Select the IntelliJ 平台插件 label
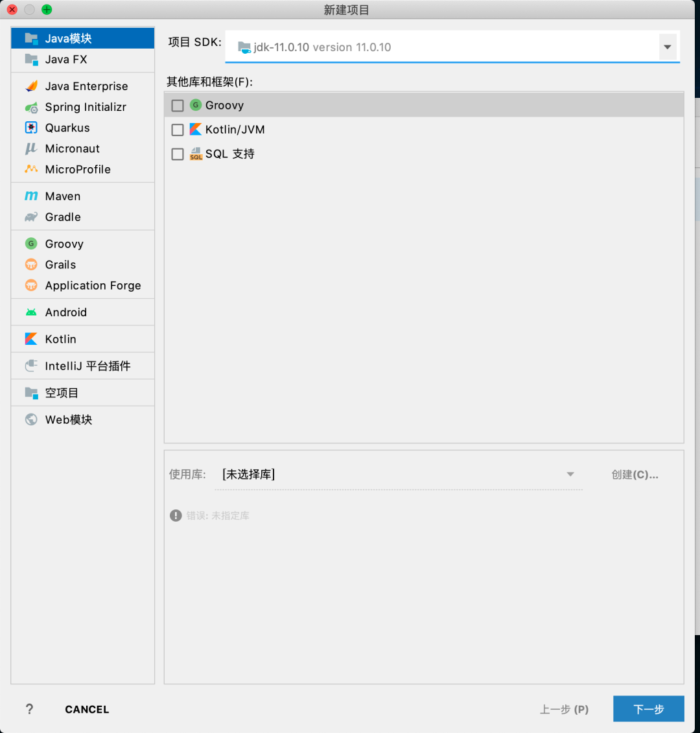This screenshot has height=733, width=700. 88,366
